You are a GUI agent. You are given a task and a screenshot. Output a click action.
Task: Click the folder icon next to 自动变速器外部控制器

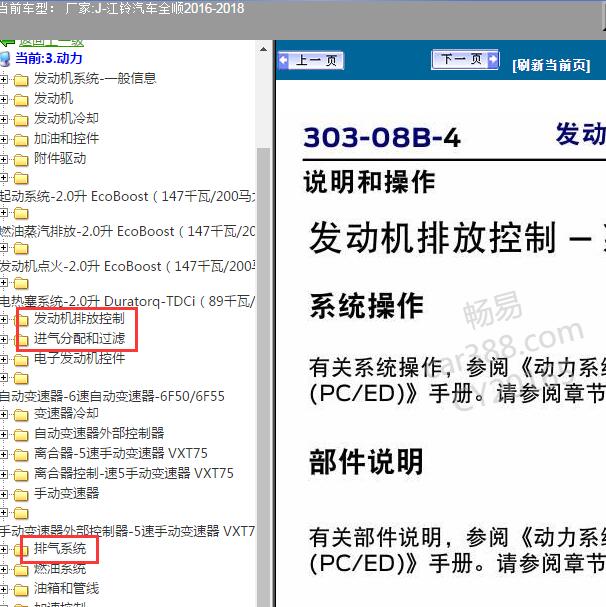coord(21,435)
